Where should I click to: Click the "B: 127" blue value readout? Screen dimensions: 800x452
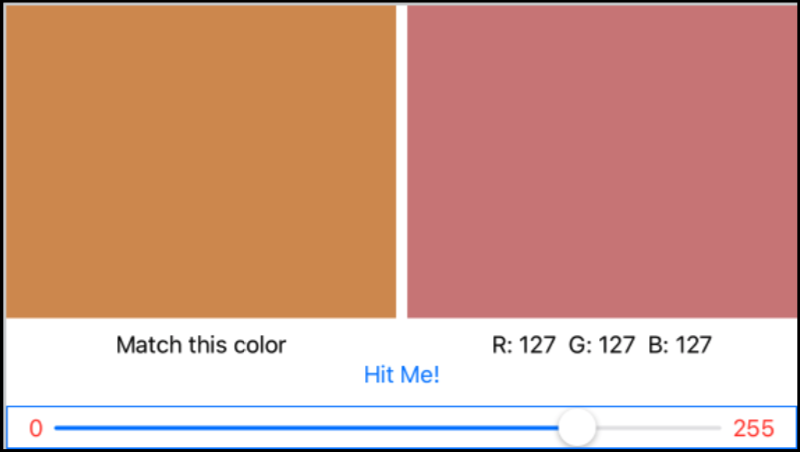[679, 345]
